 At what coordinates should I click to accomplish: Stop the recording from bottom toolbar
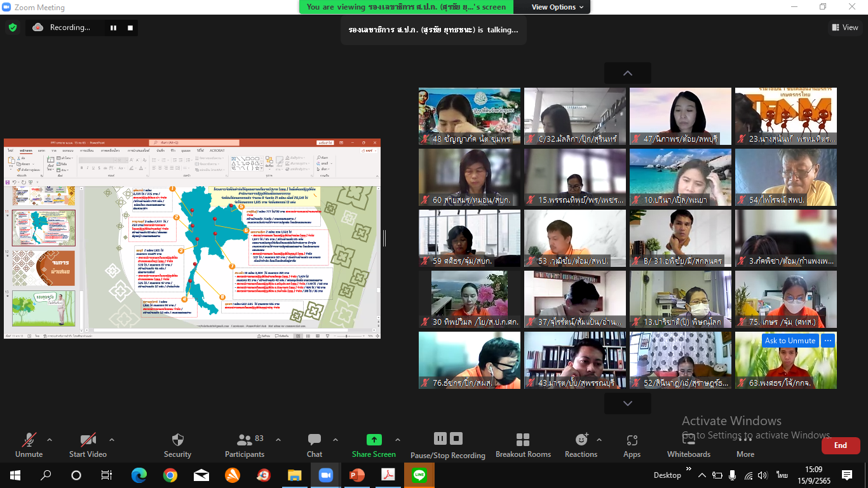[456, 438]
